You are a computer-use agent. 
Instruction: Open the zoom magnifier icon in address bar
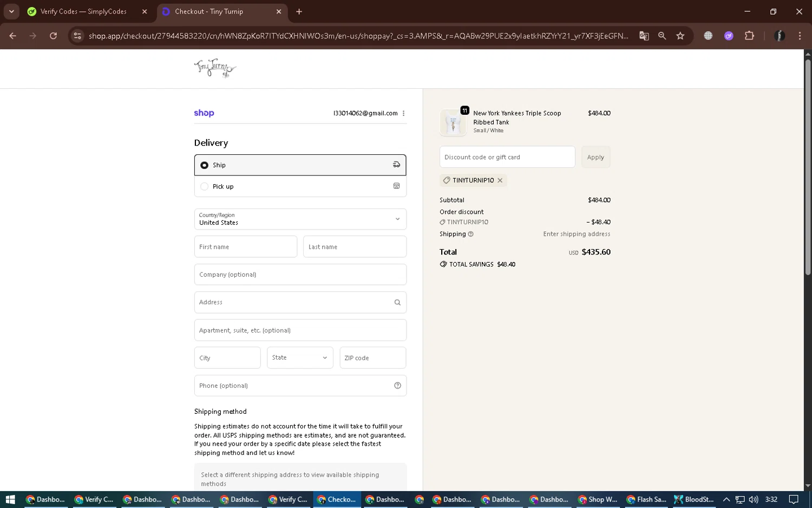click(662, 36)
